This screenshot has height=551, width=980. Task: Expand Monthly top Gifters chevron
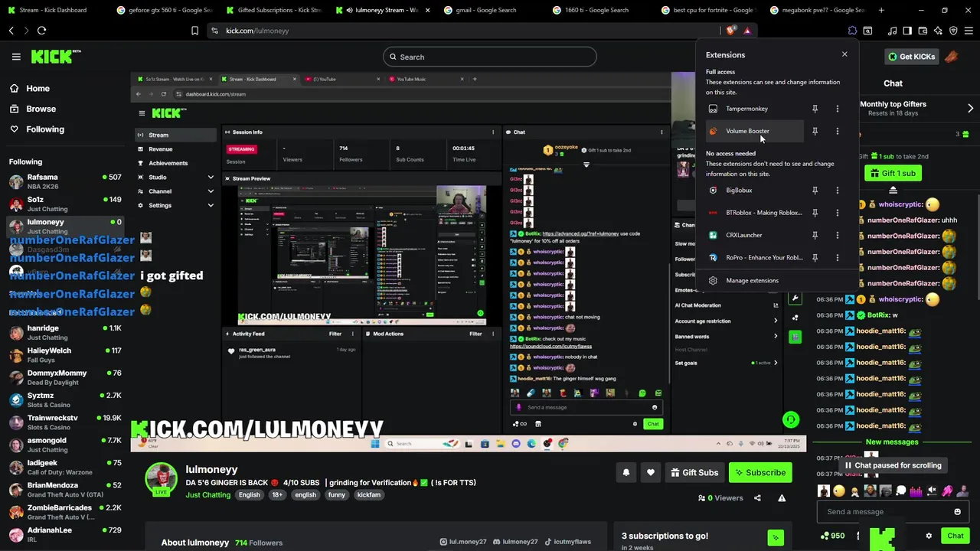(x=970, y=109)
